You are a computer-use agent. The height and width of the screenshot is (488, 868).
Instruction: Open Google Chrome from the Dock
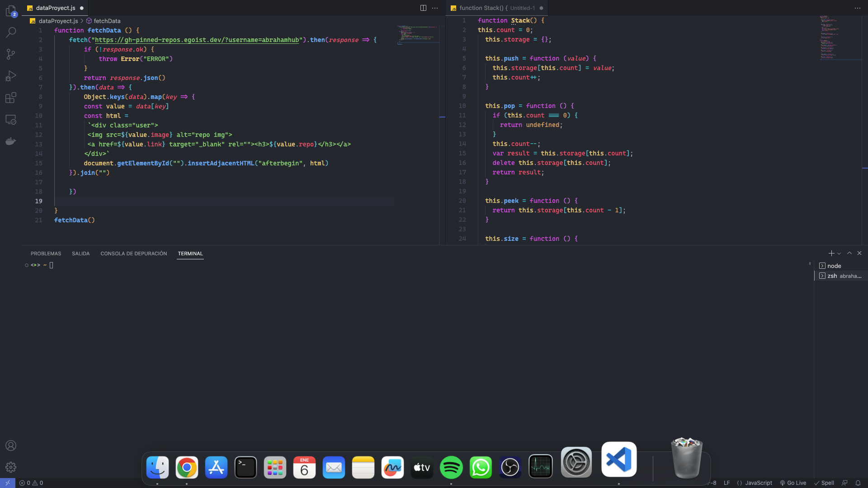click(187, 467)
